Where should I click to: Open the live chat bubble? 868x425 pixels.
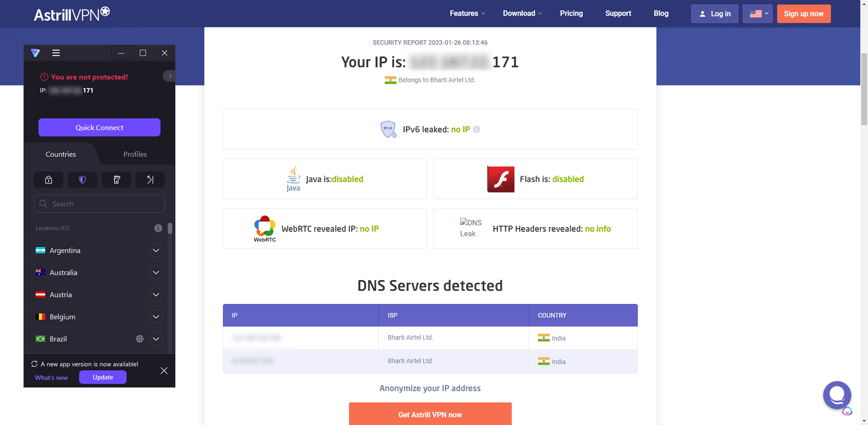click(x=837, y=395)
